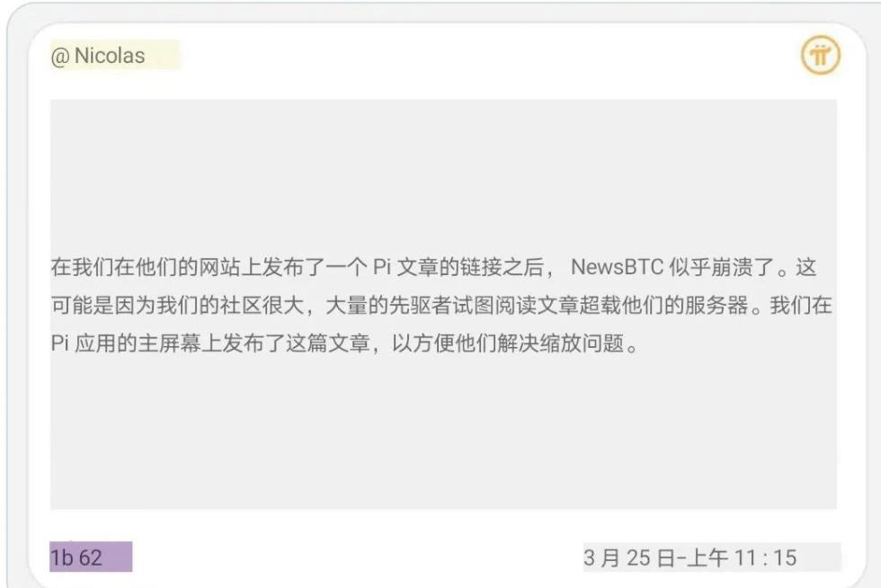
Task: Click the second line starting with 可能是因为
Action: coord(441,306)
